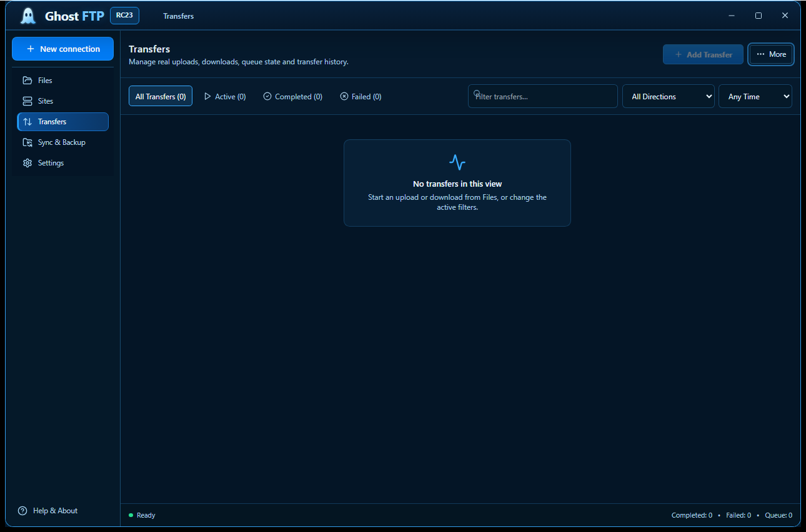
Task: Open the All Directions dropdown
Action: click(x=669, y=96)
